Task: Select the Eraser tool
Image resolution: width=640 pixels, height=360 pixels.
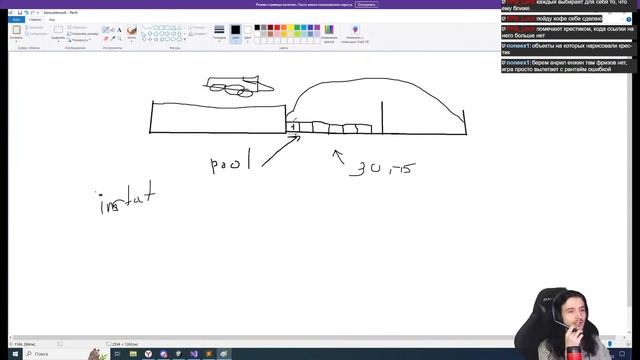Action: pyautogui.click(x=106, y=38)
